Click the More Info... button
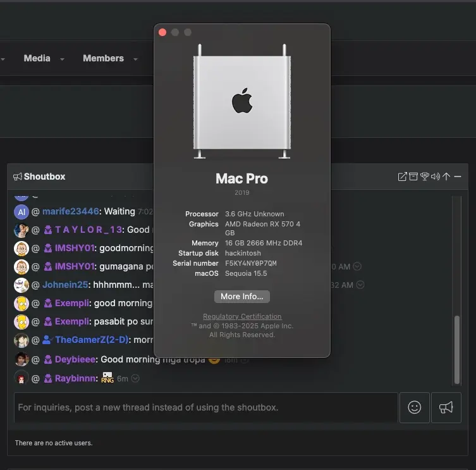The image size is (476, 470). point(242,297)
